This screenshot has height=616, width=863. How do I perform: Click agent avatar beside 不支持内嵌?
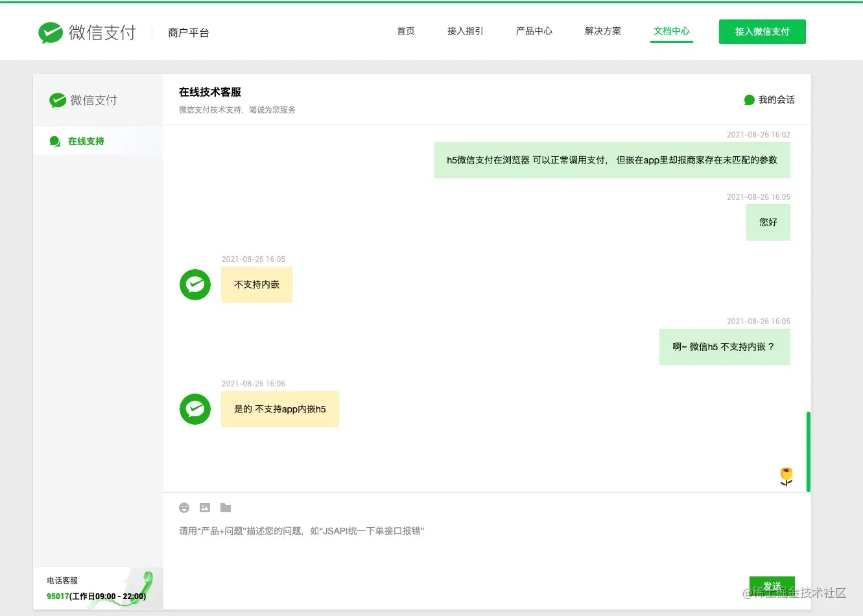195,285
